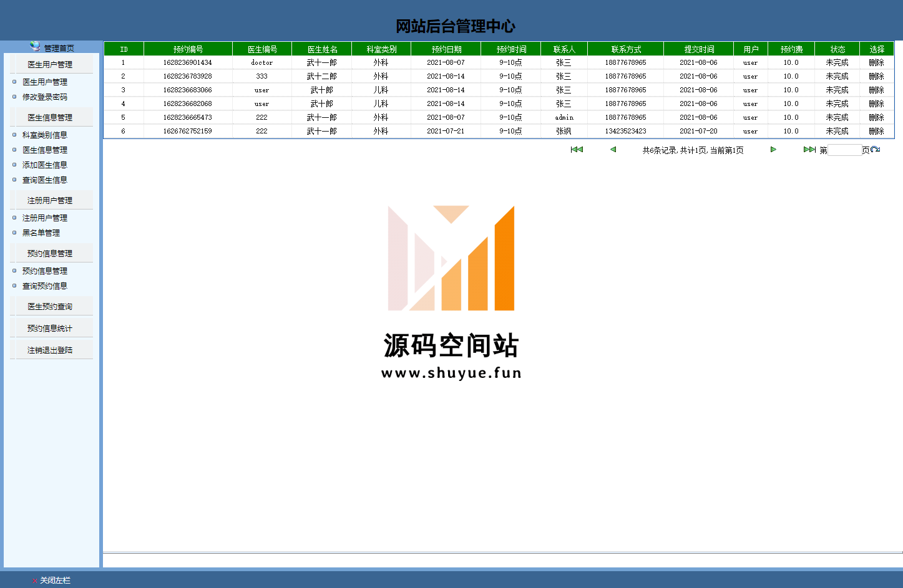
Task: Click the 预约日期 column header
Action: click(446, 49)
